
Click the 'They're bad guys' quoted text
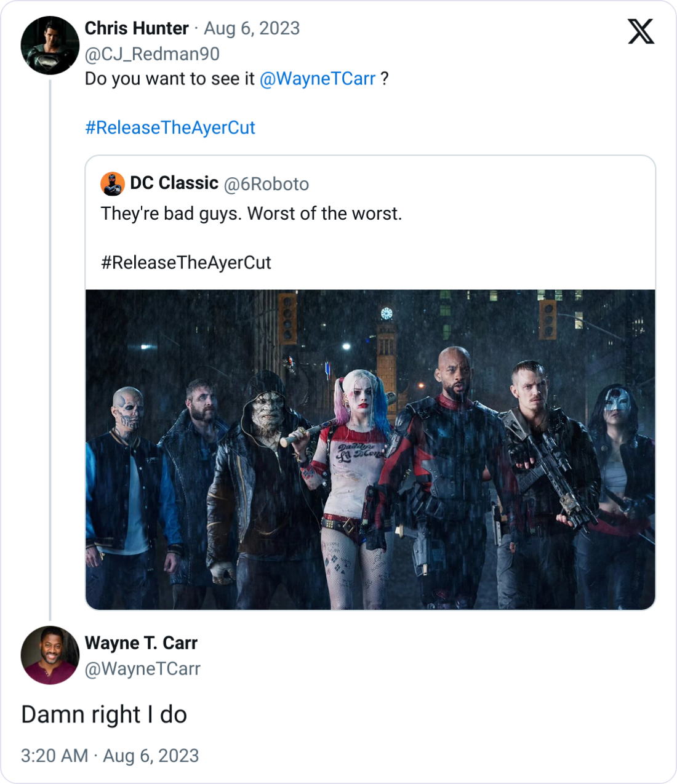[x=252, y=213]
